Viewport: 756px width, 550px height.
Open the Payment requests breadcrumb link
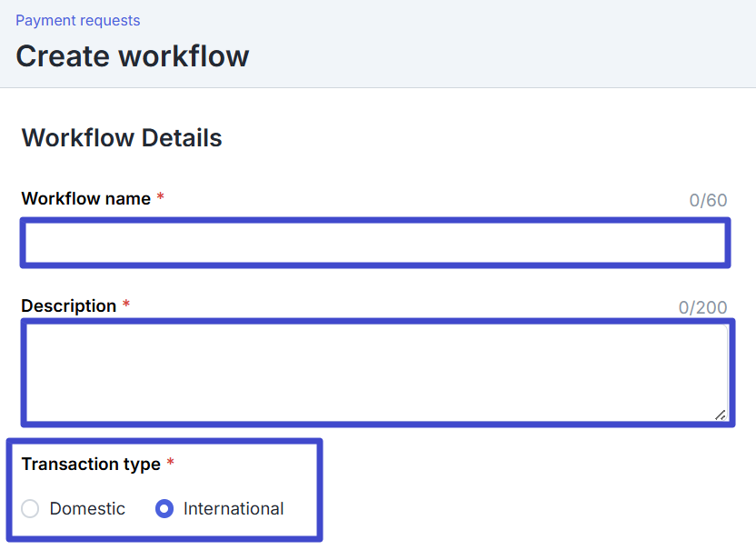point(77,20)
